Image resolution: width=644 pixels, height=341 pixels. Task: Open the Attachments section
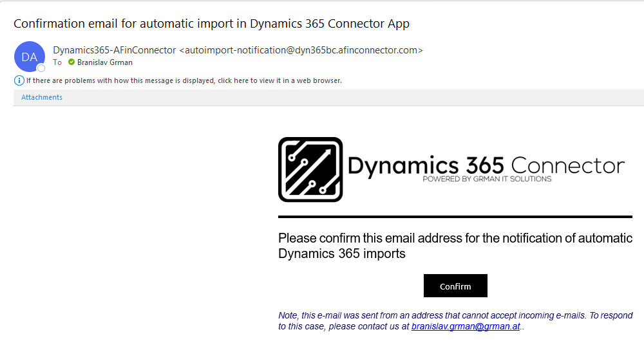click(42, 97)
